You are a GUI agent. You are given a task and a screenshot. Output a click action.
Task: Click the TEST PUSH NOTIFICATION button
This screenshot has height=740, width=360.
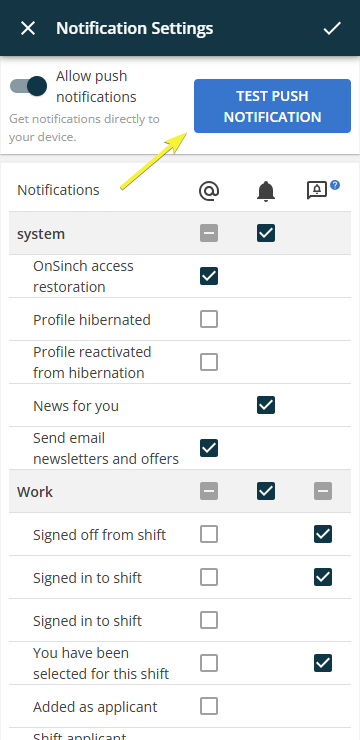272,106
